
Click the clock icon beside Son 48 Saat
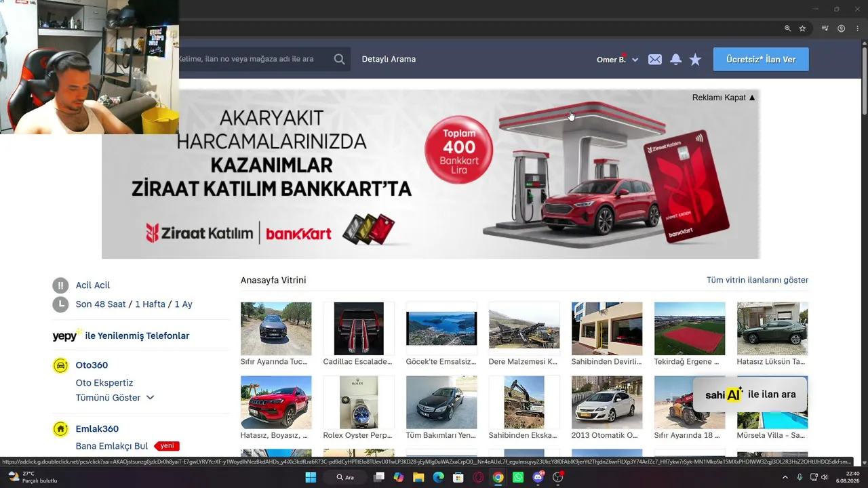pos(60,304)
